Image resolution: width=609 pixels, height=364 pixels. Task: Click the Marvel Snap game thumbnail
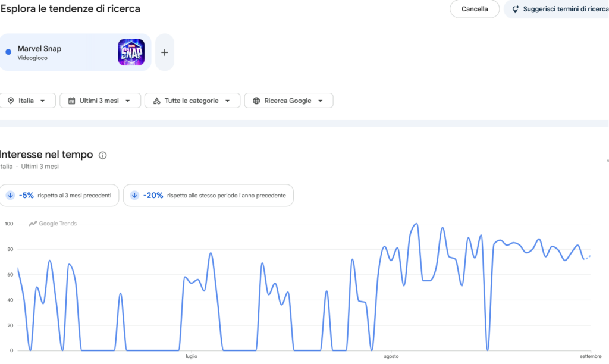[x=131, y=52]
